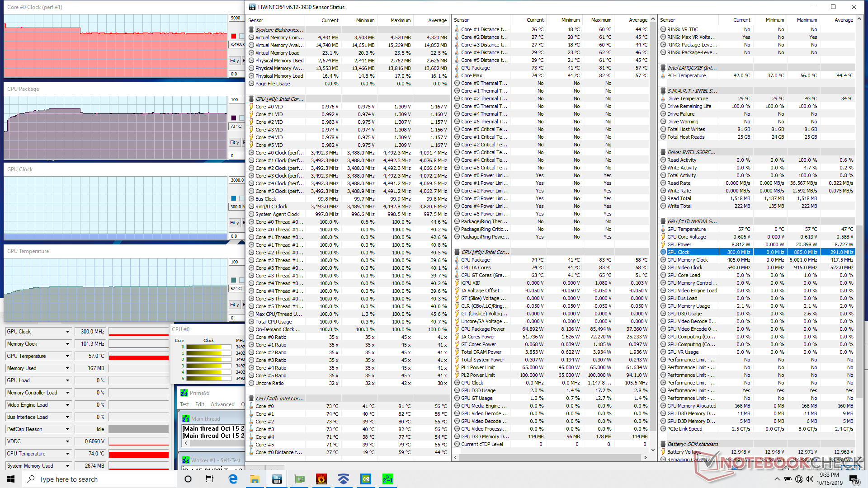Click the icon beside Drive Temperature
The image size is (868, 488).
point(663,99)
